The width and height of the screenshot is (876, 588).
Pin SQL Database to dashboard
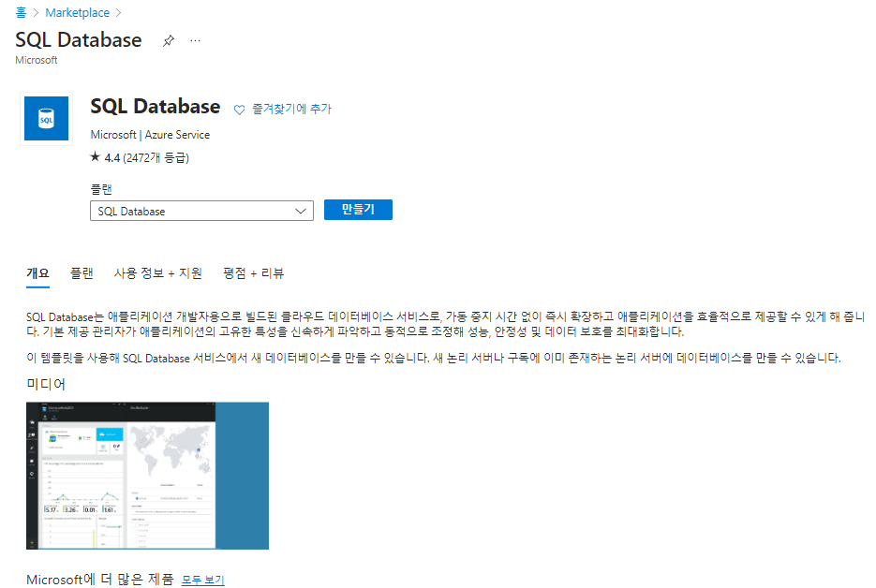coord(168,41)
